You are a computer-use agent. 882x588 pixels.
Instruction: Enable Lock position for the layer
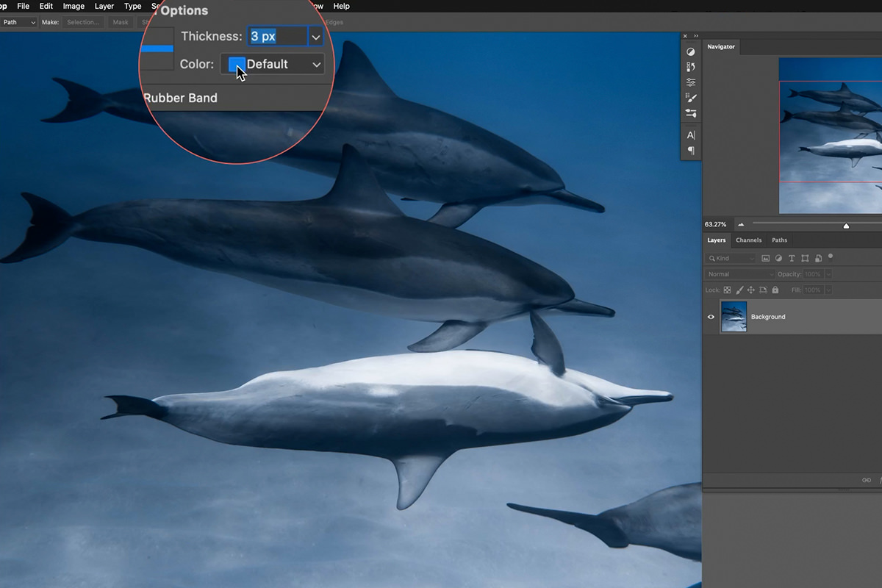(x=751, y=290)
